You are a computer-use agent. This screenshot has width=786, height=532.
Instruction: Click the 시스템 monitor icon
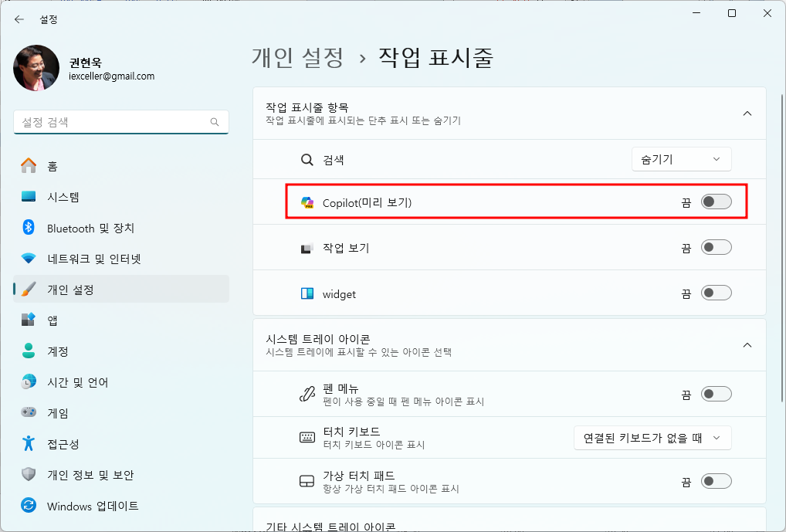pos(29,197)
